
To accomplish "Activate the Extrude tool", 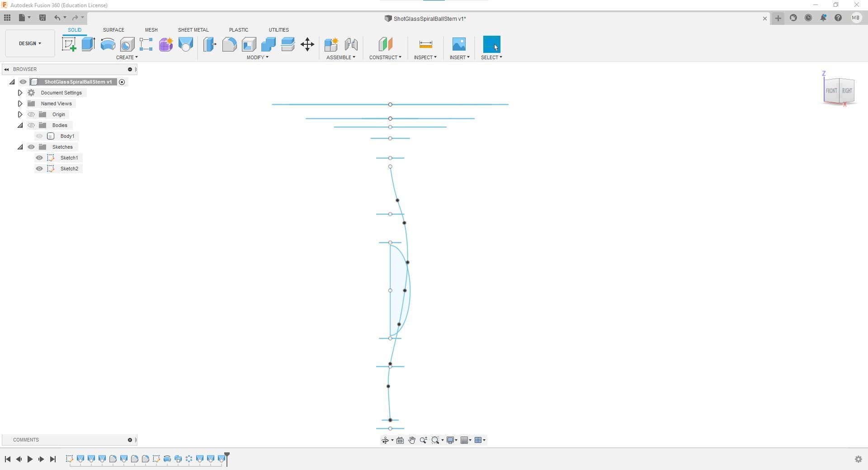I will [x=88, y=44].
